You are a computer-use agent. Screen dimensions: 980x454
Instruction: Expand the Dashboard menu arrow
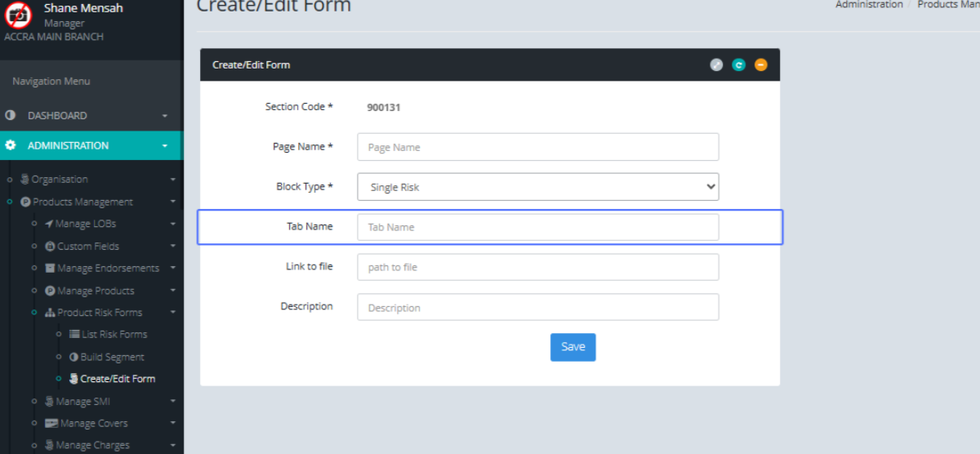165,116
